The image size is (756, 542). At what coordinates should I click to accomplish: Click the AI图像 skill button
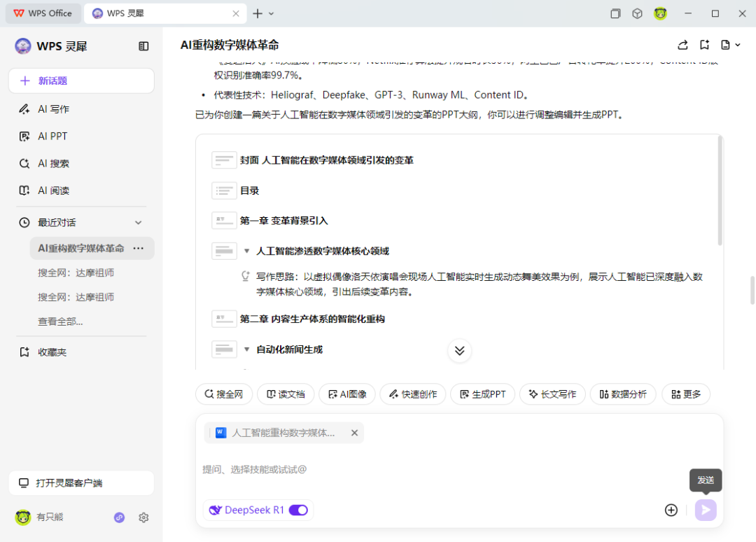click(x=347, y=394)
